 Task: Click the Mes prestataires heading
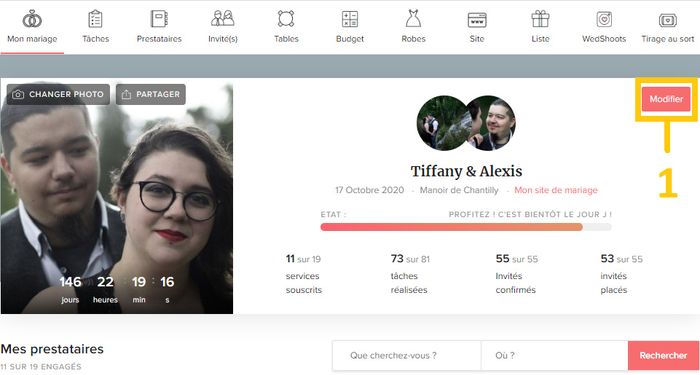click(x=52, y=349)
